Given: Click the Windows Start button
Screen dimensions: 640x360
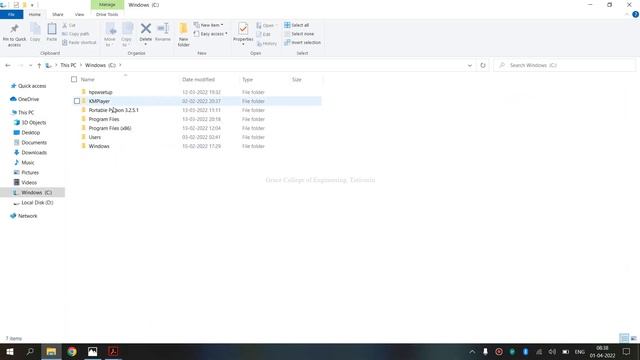Looking at the screenshot, I should tap(10, 351).
